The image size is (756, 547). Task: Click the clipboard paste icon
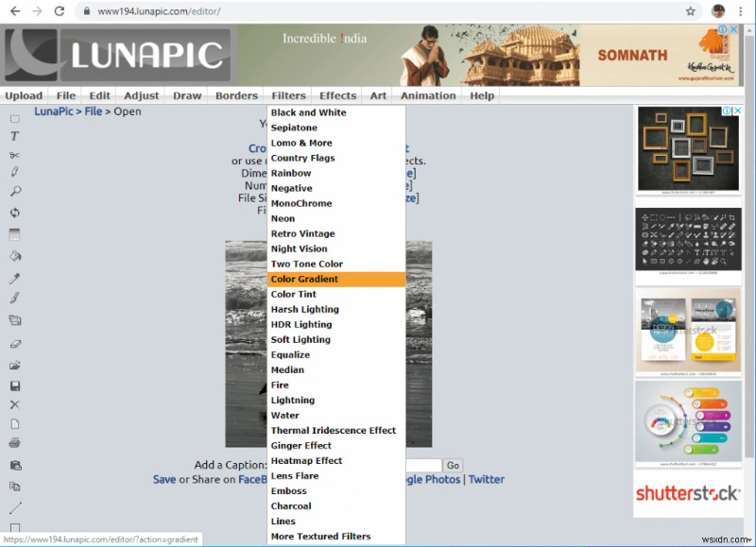point(15,465)
